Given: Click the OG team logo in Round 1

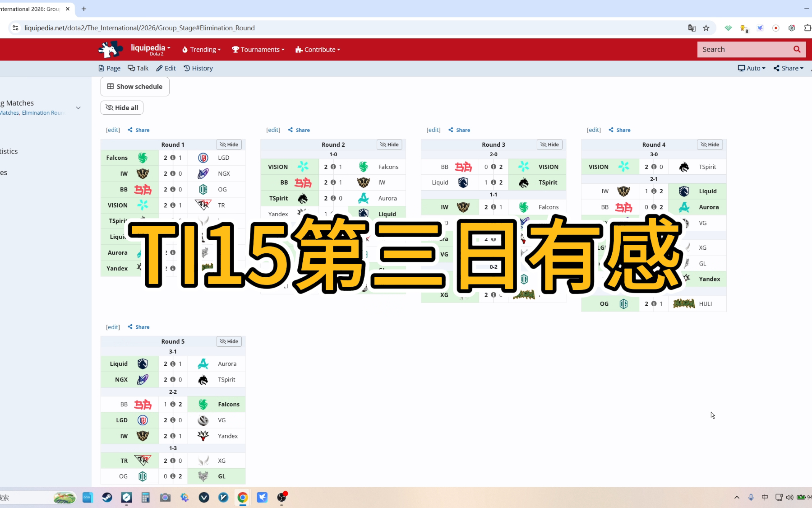Looking at the screenshot, I should tap(203, 189).
